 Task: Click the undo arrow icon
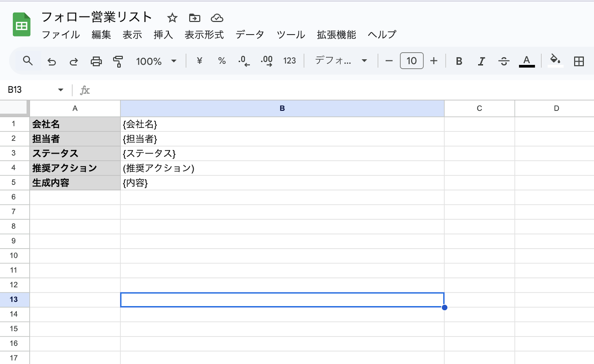pos(52,61)
